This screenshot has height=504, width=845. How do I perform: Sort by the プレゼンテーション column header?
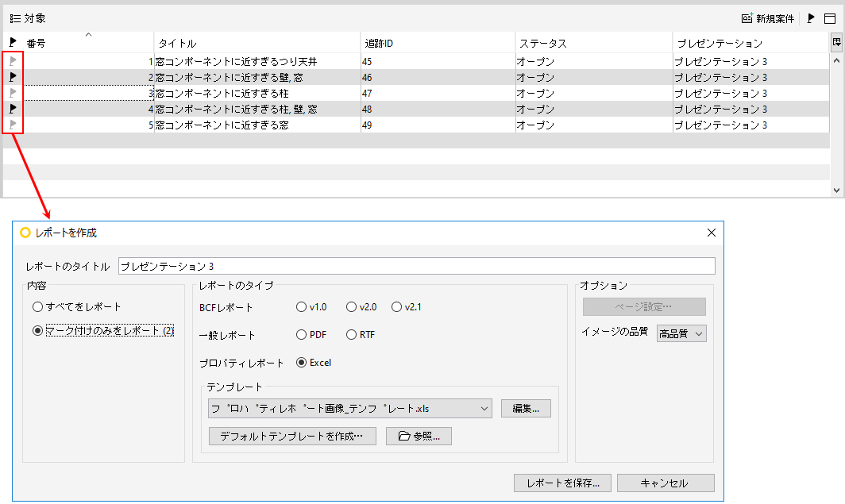750,43
